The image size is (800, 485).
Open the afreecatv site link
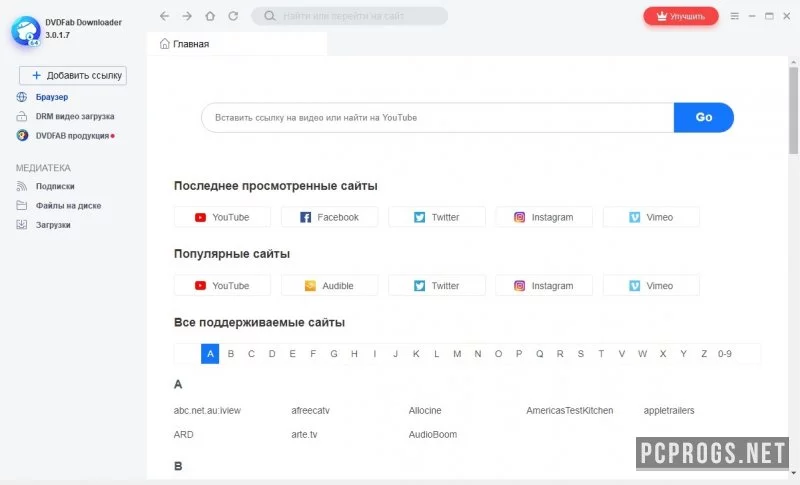pyautogui.click(x=311, y=411)
